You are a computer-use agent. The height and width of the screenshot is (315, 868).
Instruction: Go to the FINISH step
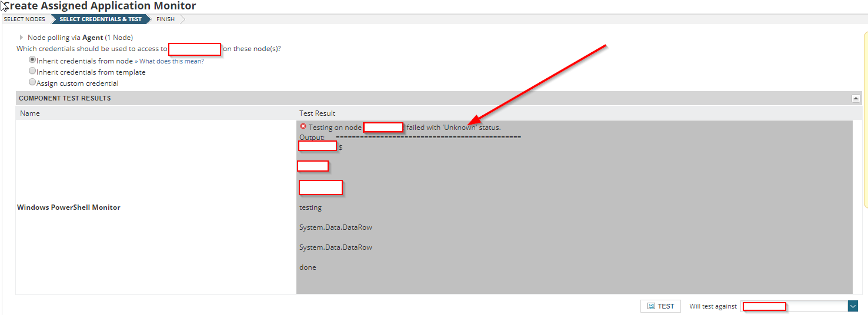point(165,19)
